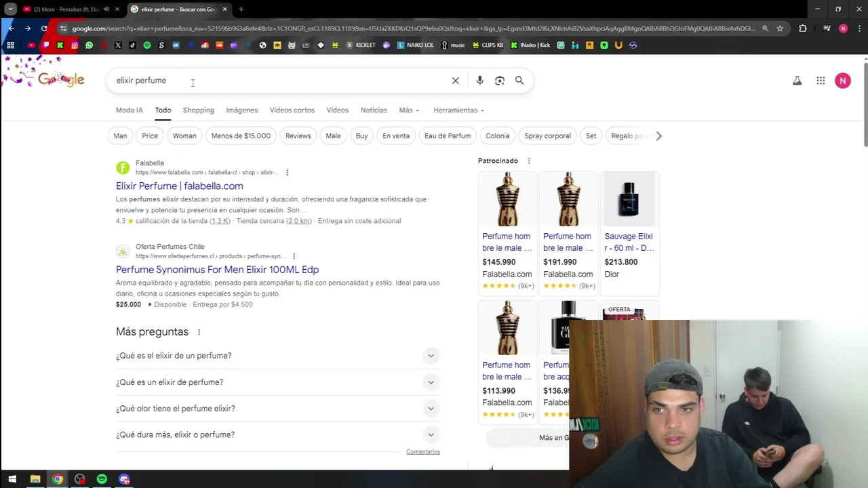The image size is (868, 488).
Task: Open options dots for Oferta Perfumes result
Action: click(x=294, y=256)
